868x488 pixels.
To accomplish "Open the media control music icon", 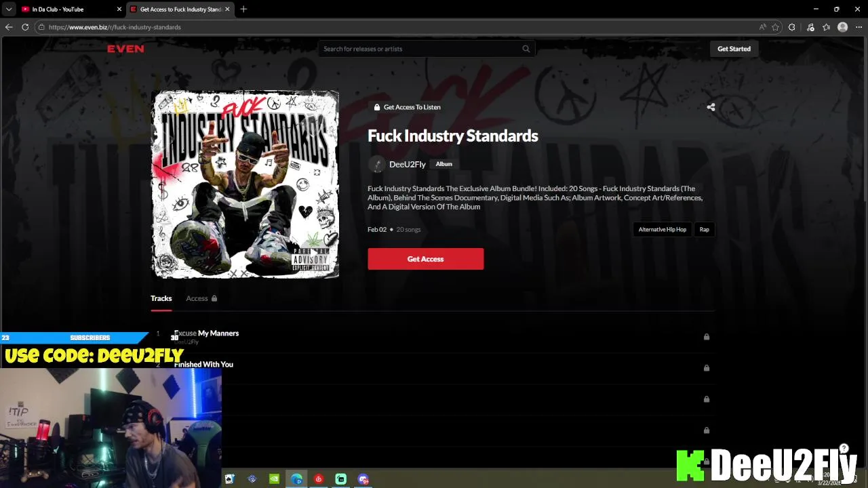I will (x=810, y=27).
